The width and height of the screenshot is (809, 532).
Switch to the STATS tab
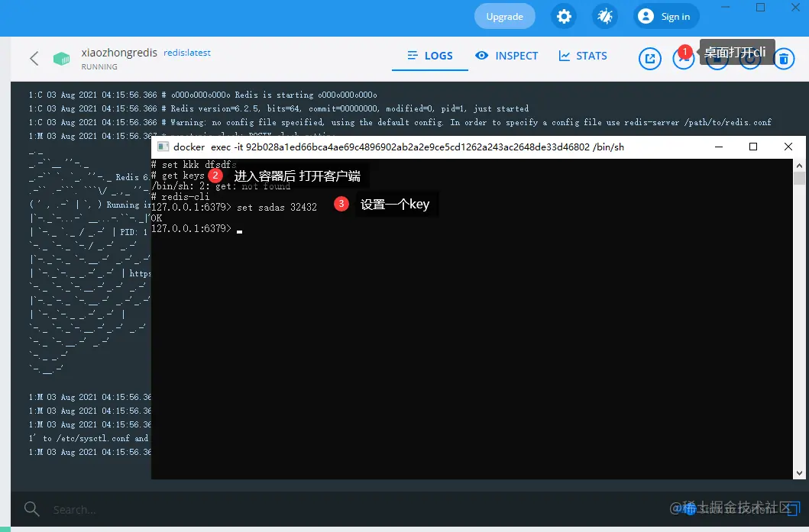(583, 56)
